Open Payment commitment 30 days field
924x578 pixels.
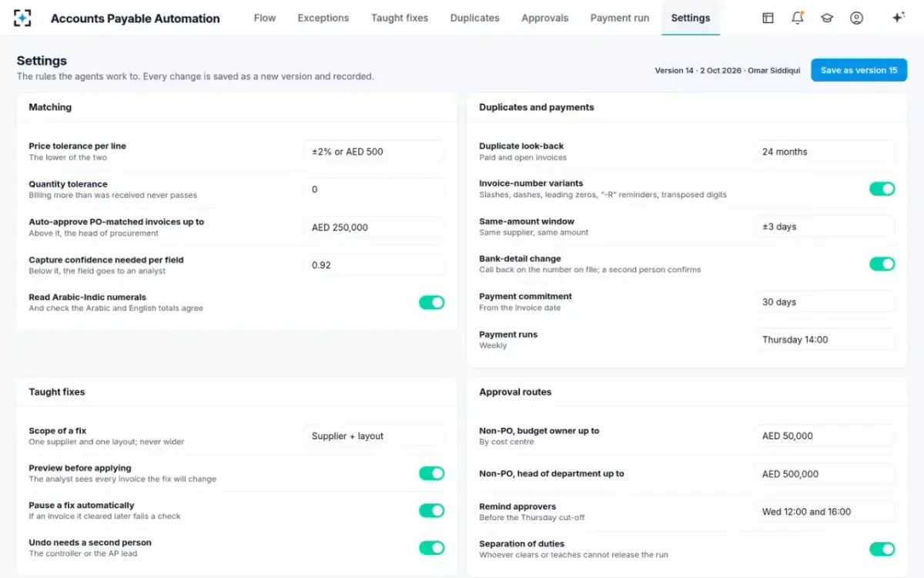click(x=825, y=302)
